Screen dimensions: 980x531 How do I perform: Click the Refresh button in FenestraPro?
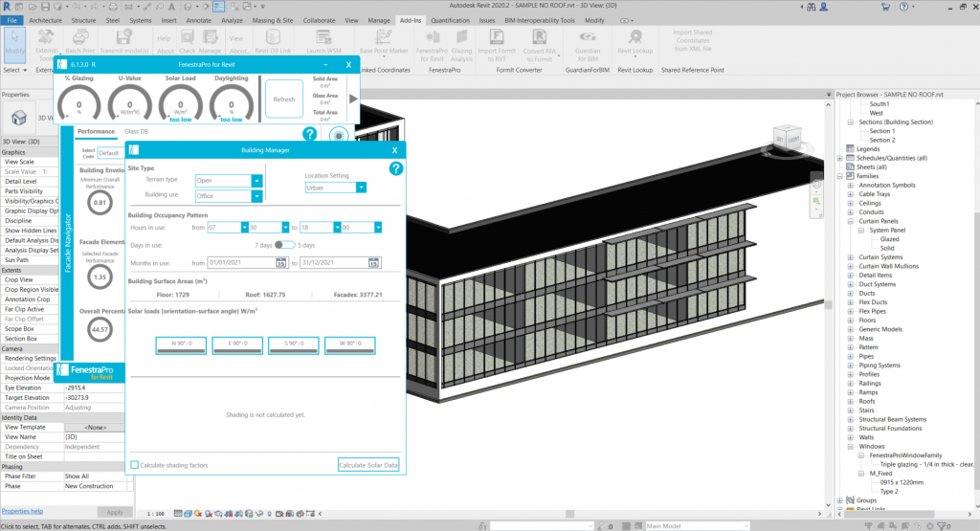click(283, 99)
